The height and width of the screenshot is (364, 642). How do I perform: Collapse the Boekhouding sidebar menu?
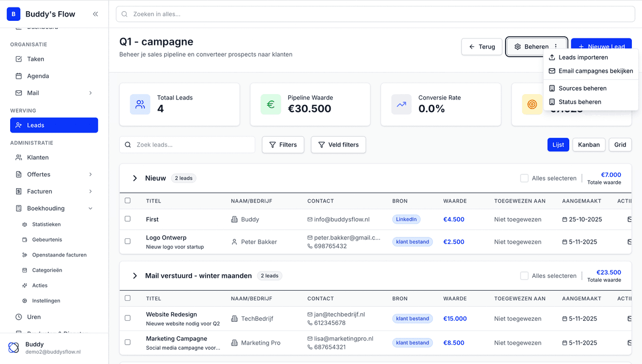pyautogui.click(x=90, y=208)
